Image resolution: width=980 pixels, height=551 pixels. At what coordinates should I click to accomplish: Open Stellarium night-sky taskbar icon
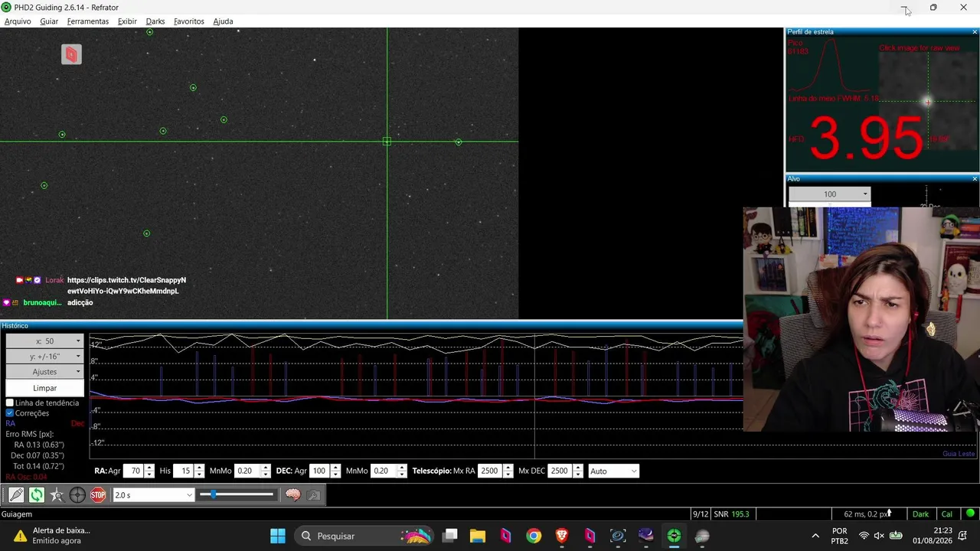[x=646, y=536]
